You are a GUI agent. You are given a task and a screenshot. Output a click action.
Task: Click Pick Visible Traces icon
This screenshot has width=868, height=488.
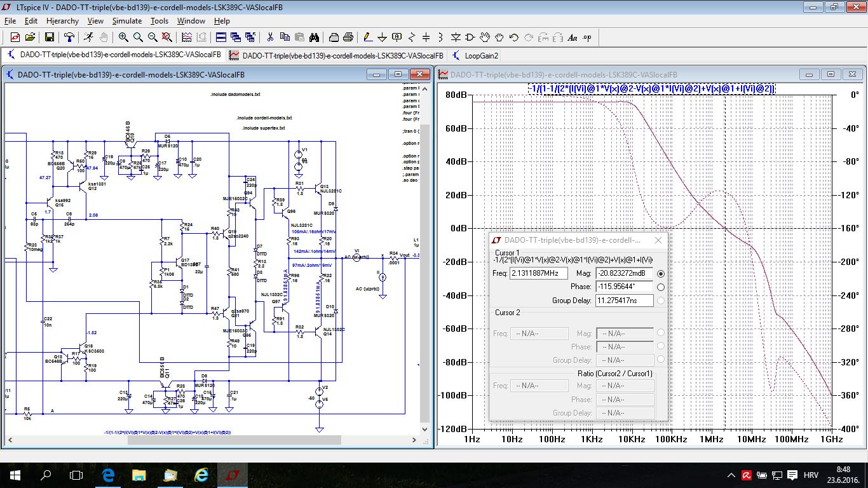click(x=187, y=37)
